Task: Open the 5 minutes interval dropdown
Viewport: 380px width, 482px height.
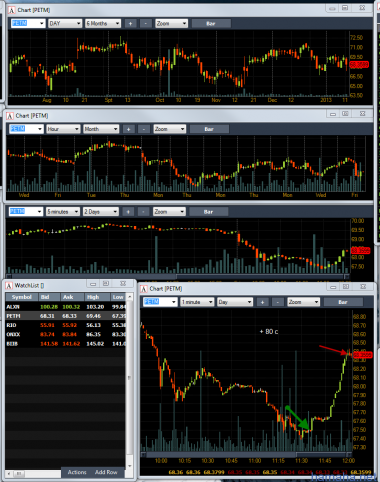Action: click(x=63, y=212)
